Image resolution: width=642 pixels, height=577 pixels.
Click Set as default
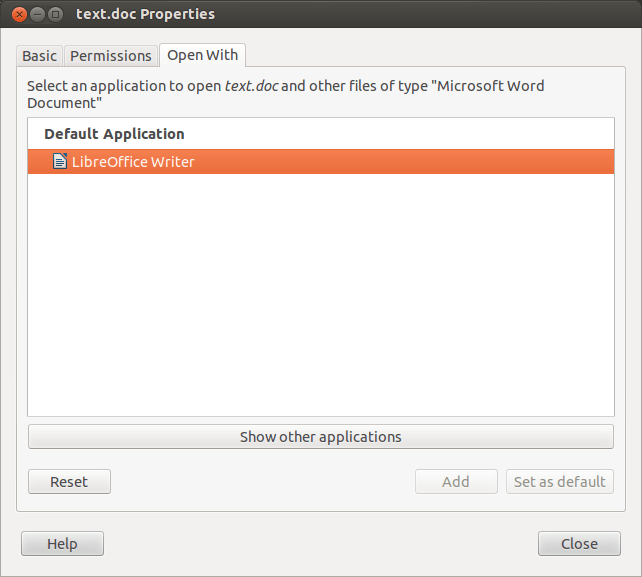point(560,482)
